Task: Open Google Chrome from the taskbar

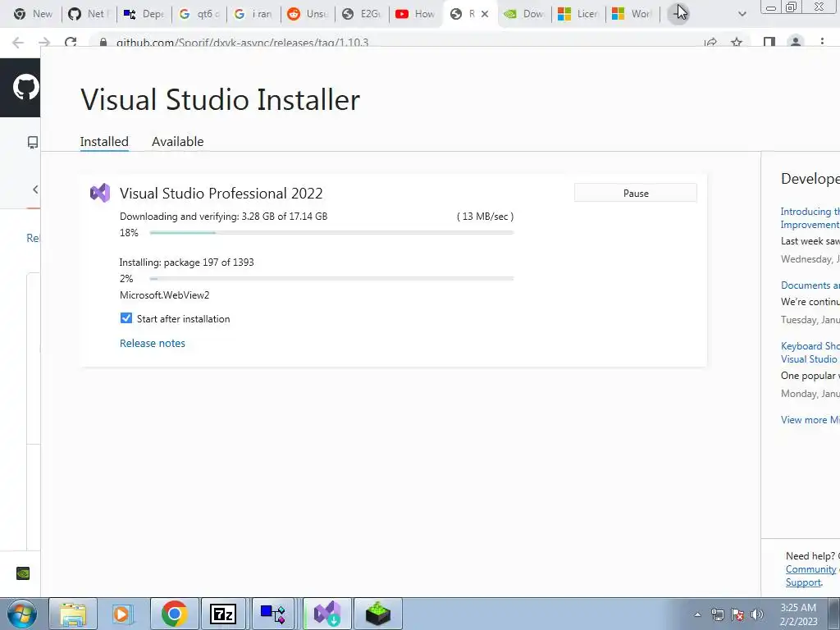Action: 174,614
